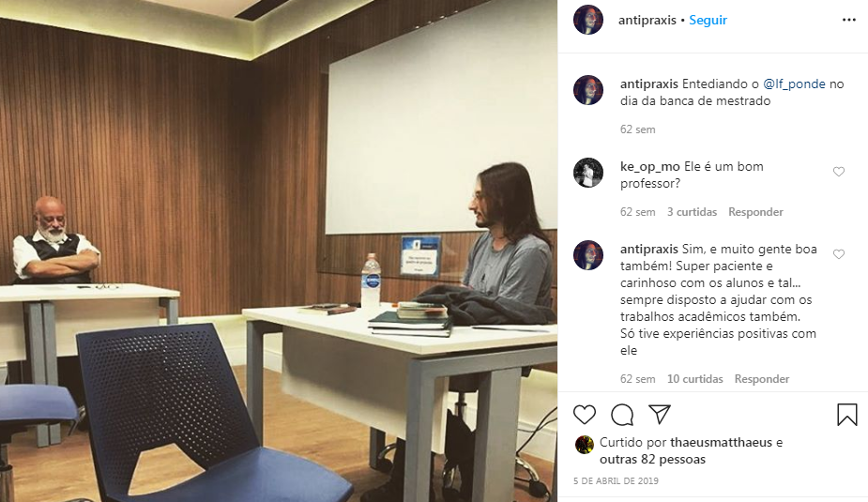Like the post with heart icon
Screen dimensions: 868x502
point(585,415)
